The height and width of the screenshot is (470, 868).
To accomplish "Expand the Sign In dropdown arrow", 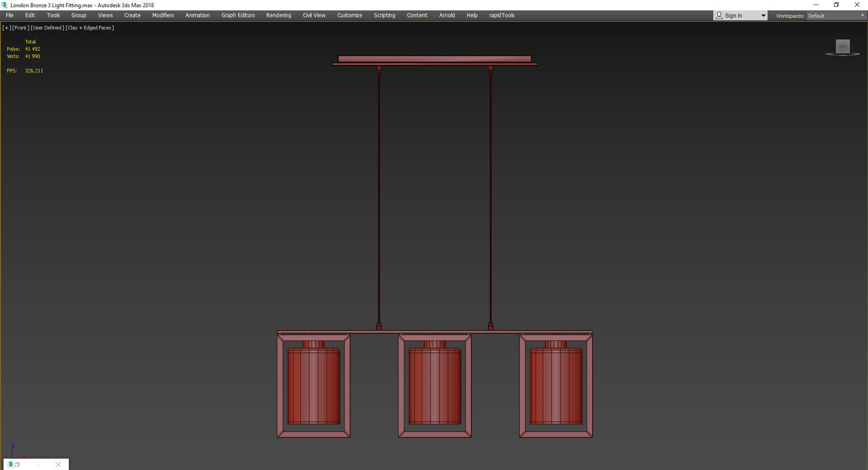I will coord(764,15).
